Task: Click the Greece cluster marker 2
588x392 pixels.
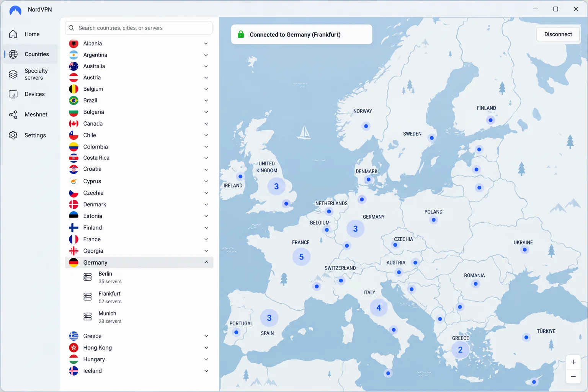Action: pyautogui.click(x=460, y=350)
